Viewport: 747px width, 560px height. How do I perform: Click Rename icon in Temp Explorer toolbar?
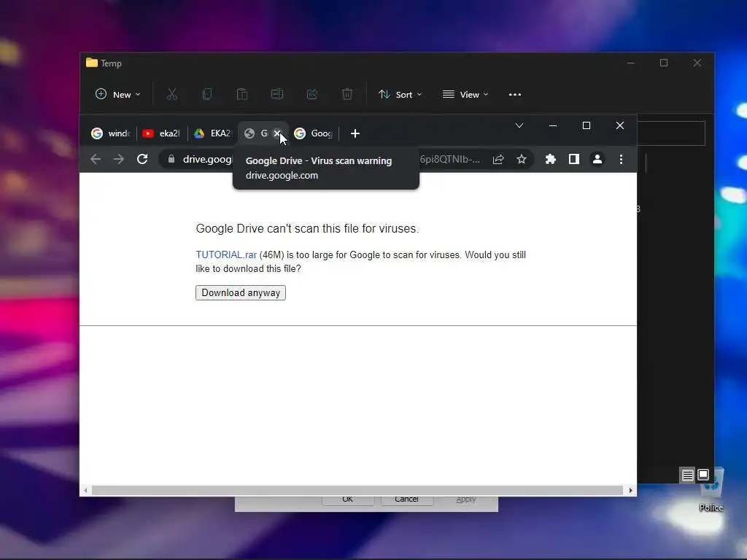(x=276, y=94)
